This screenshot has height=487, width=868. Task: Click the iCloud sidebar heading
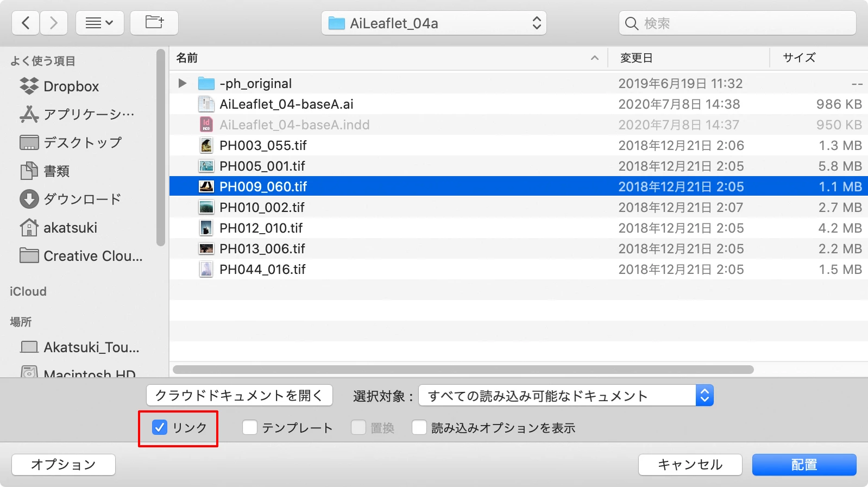(28, 291)
